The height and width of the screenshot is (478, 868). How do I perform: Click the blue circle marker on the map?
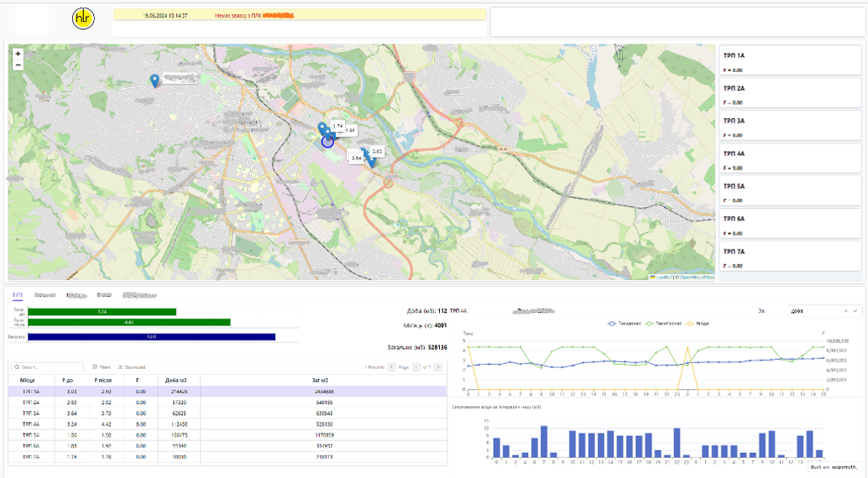click(x=327, y=142)
